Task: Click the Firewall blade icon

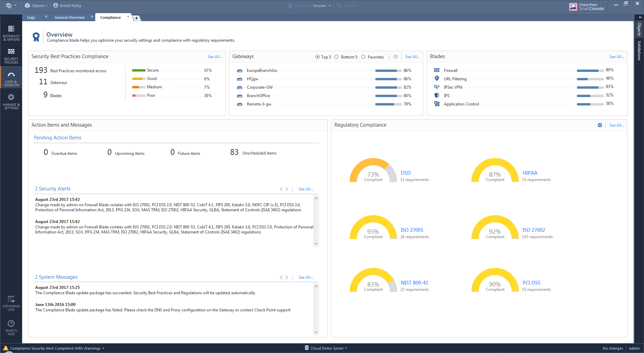Action: [x=437, y=70]
